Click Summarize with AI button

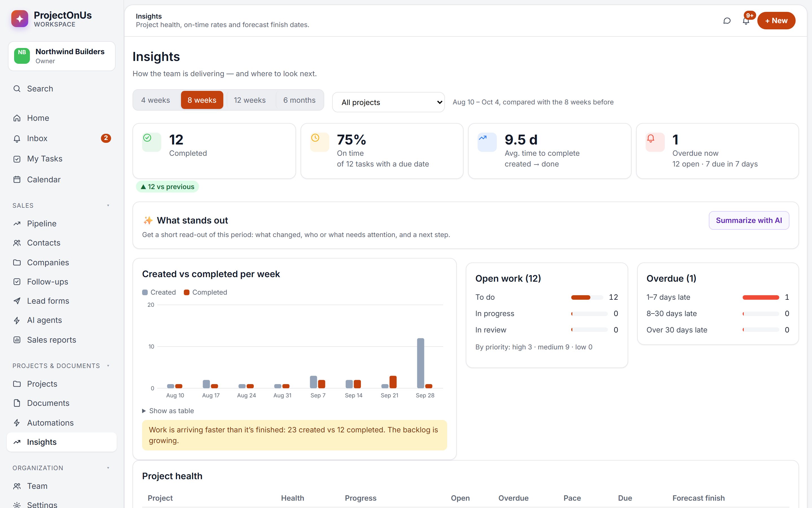(x=749, y=220)
